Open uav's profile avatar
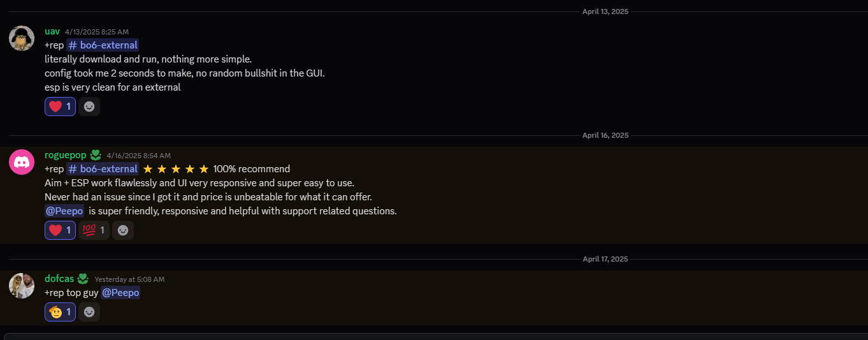The width and height of the screenshot is (868, 340). pos(22,38)
